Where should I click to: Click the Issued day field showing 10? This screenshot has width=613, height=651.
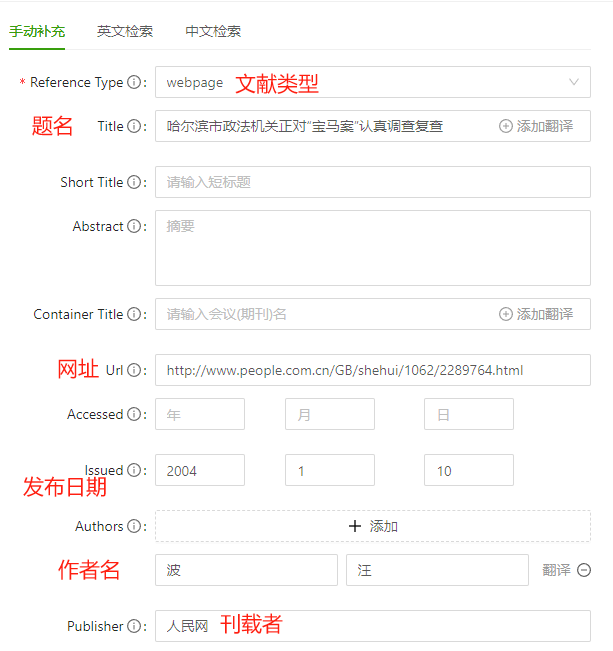pos(468,470)
